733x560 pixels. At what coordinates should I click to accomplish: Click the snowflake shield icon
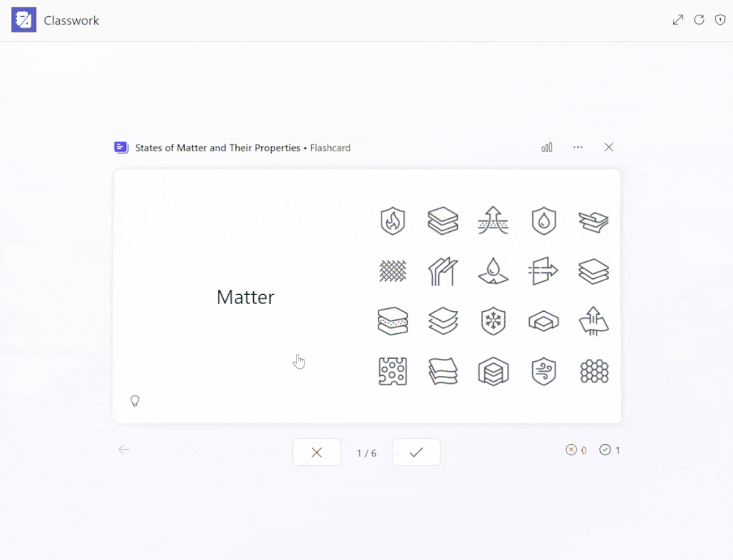click(x=493, y=321)
